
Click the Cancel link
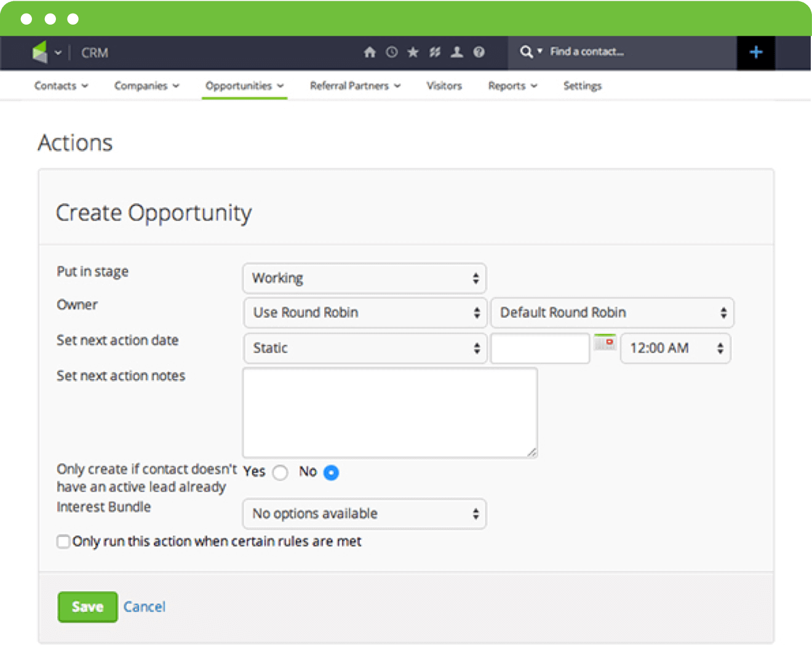145,607
